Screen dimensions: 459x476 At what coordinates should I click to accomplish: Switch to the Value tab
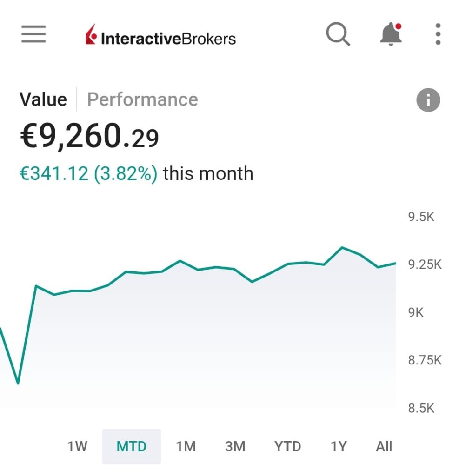43,99
